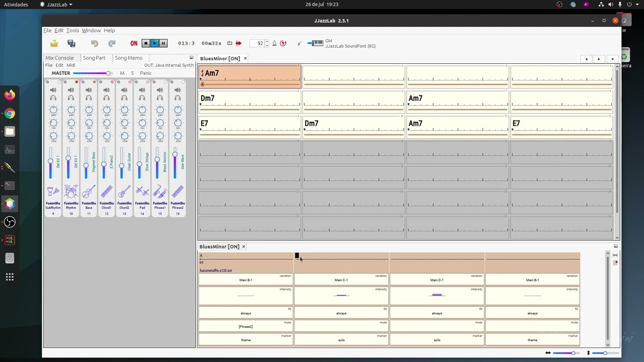
Task: Click the Panic button
Action: coord(145,73)
